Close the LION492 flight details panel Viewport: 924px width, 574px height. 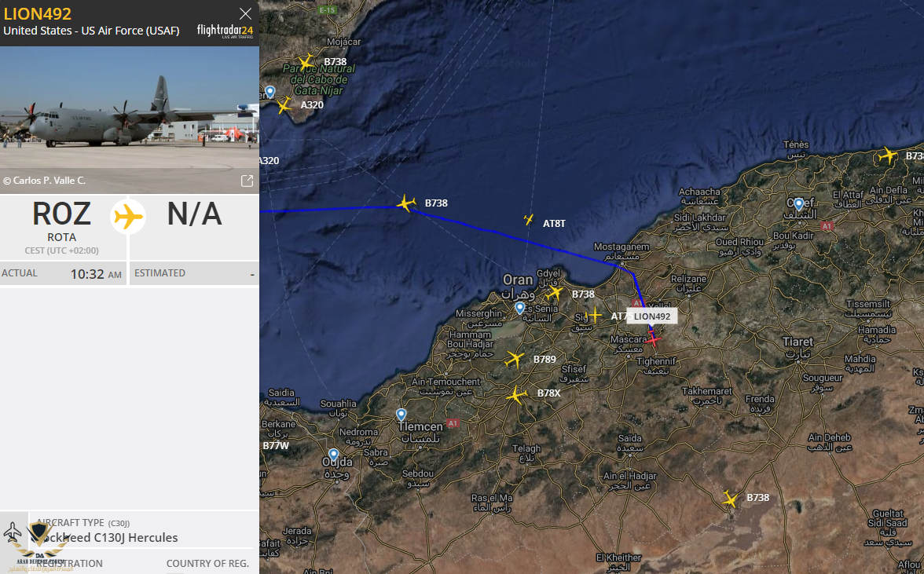[x=245, y=13]
